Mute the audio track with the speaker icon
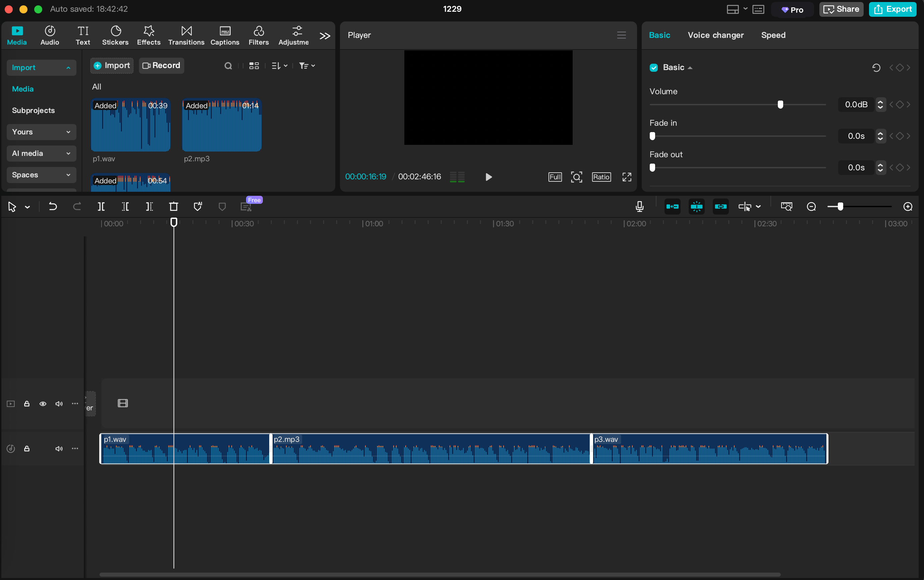 coord(59,449)
